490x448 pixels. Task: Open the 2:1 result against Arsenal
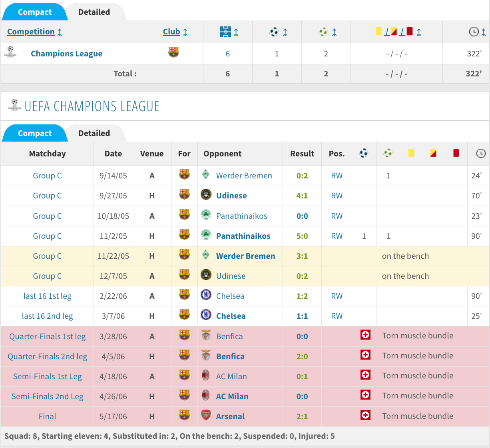302,416
